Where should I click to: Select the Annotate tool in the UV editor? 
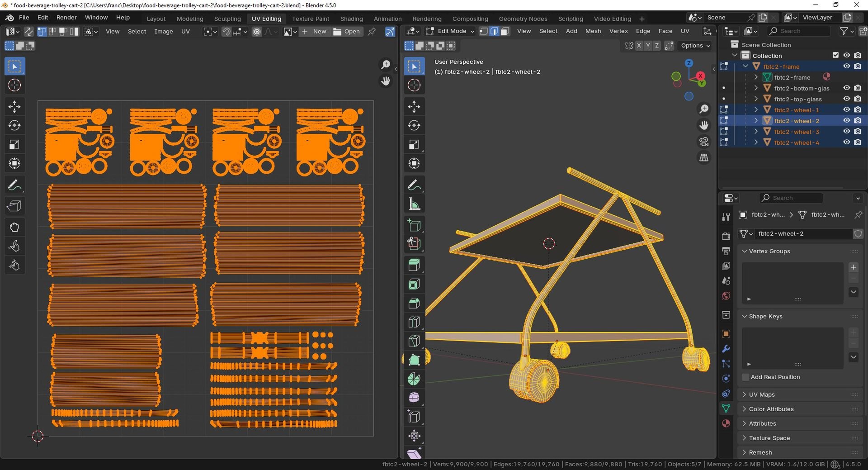14,185
